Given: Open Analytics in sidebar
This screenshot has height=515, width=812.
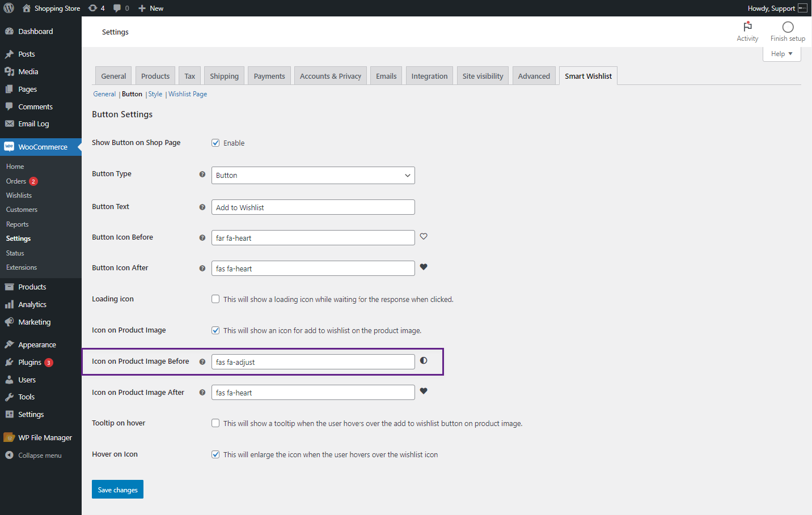Looking at the screenshot, I should click(x=41, y=304).
